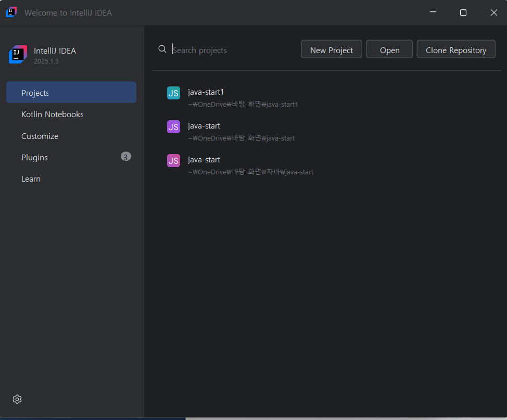Viewport: 507px width, 420px height.
Task: Click the Open button
Action: coord(389,49)
